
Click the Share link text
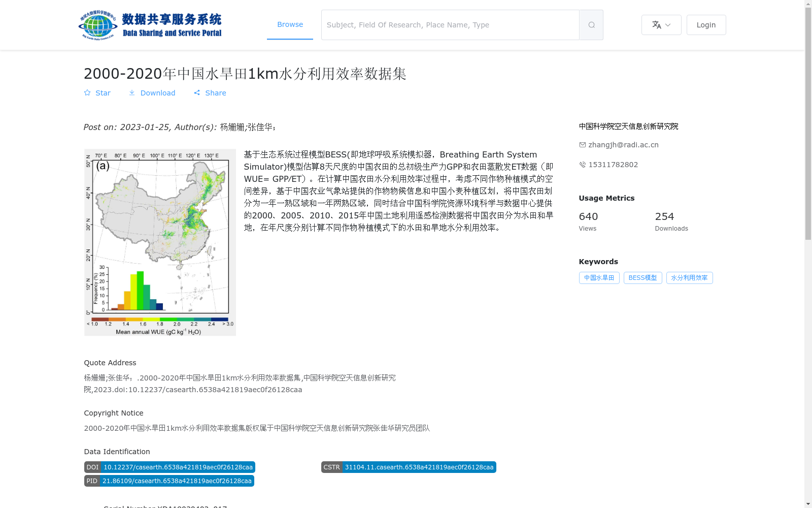click(216, 93)
